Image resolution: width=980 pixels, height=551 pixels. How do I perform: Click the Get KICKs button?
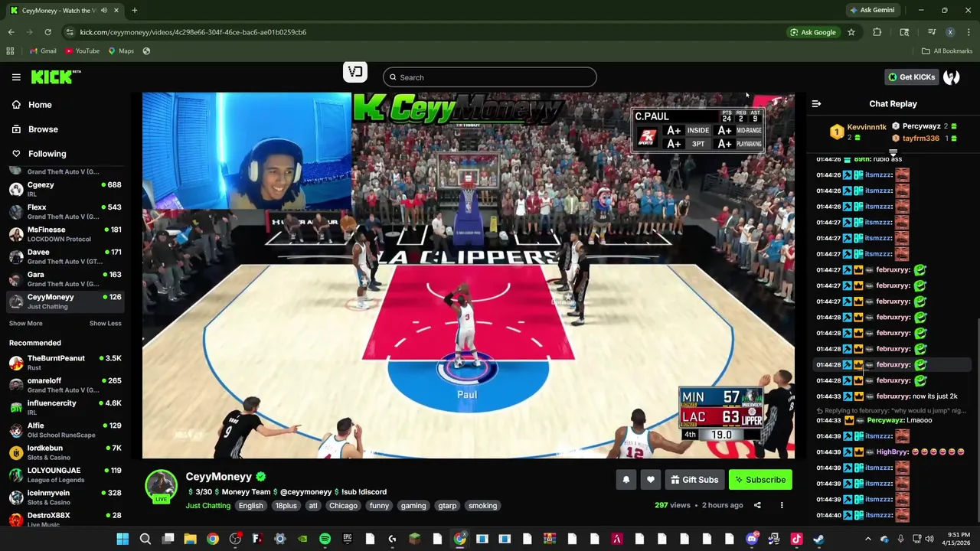point(911,77)
